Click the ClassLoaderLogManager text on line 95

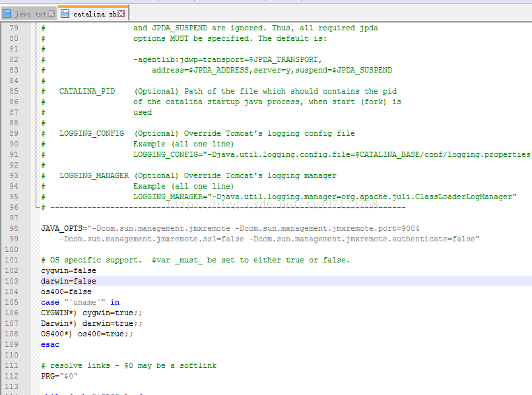(x=463, y=197)
